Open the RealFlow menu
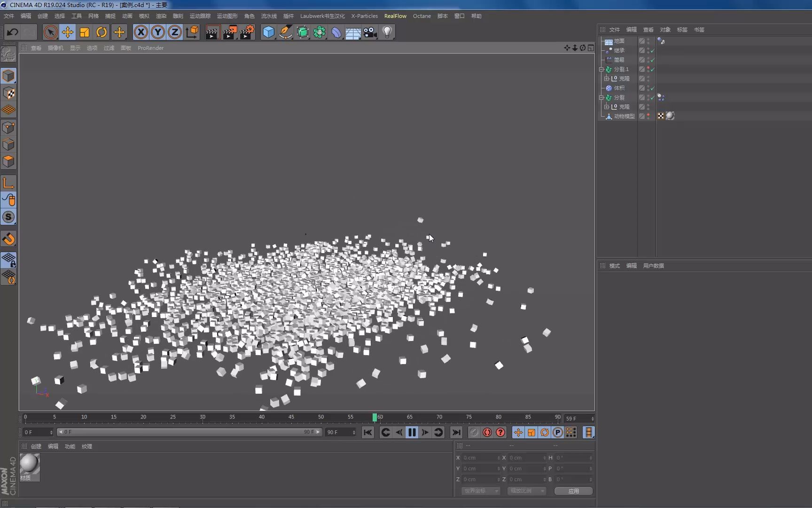 click(395, 16)
